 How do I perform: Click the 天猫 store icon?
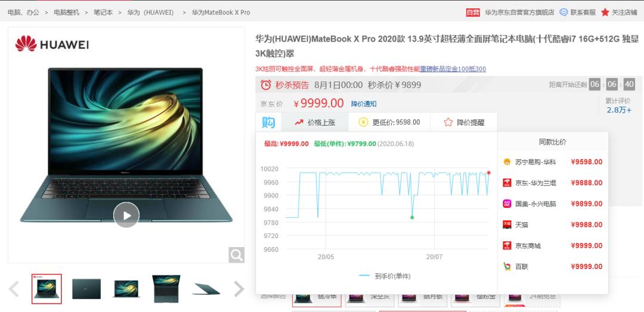tap(507, 224)
